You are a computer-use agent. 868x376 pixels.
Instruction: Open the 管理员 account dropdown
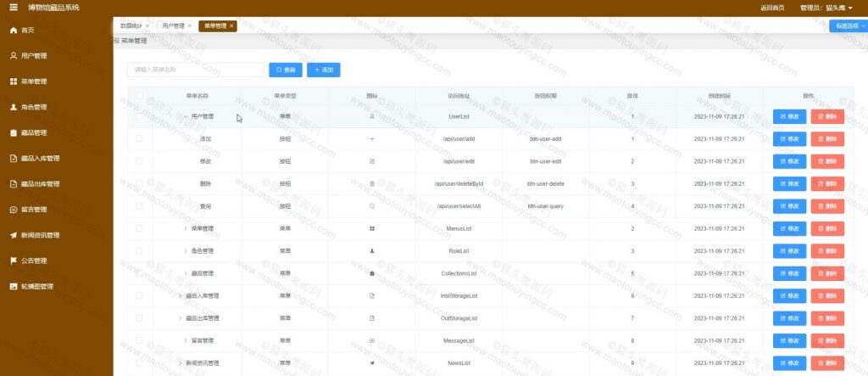[826, 8]
